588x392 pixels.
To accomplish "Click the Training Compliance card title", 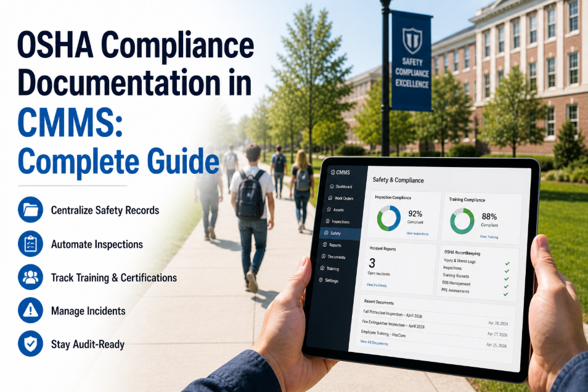I will coord(467,200).
